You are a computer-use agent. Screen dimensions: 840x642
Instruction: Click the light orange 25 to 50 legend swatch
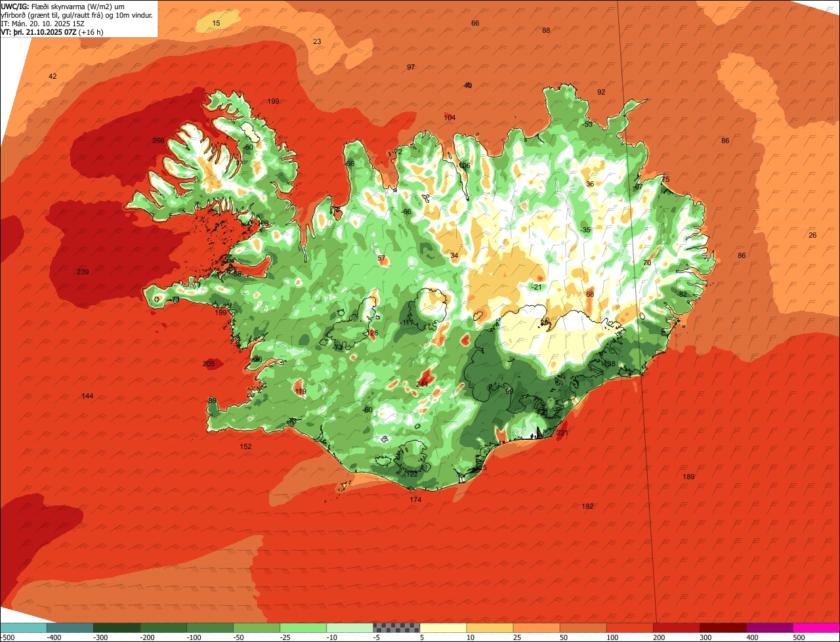coord(536,628)
